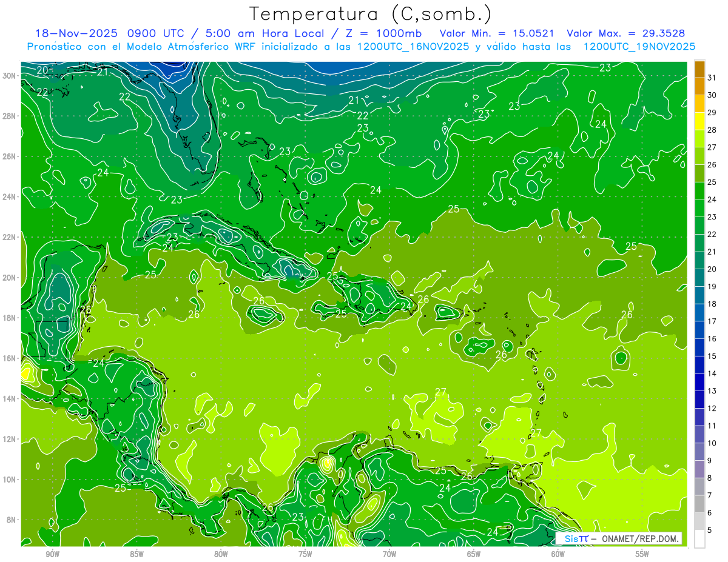Click the dark blue segment between 12 and 13
The width and height of the screenshot is (728, 562).
tap(700, 400)
